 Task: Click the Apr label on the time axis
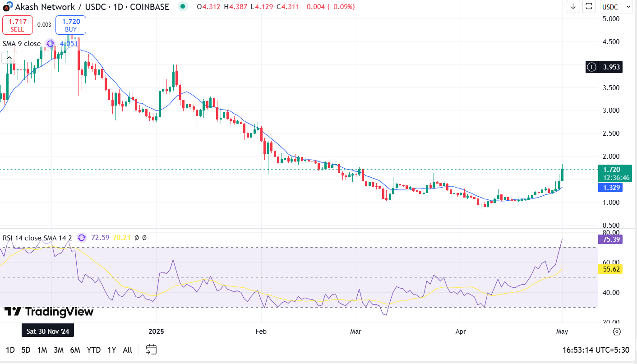click(461, 332)
